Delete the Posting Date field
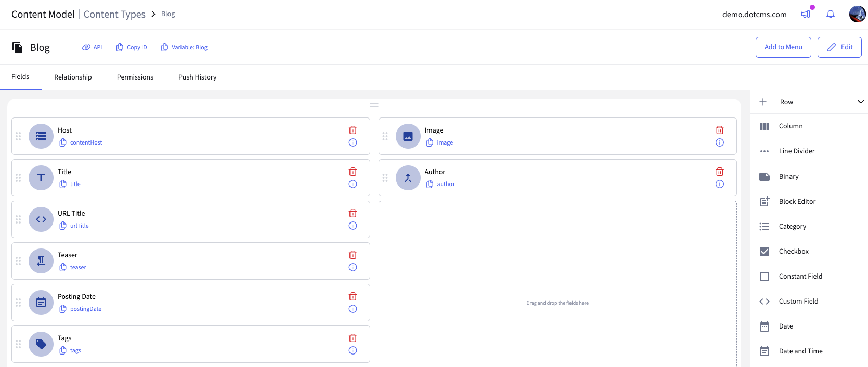The image size is (868, 367). click(x=353, y=296)
